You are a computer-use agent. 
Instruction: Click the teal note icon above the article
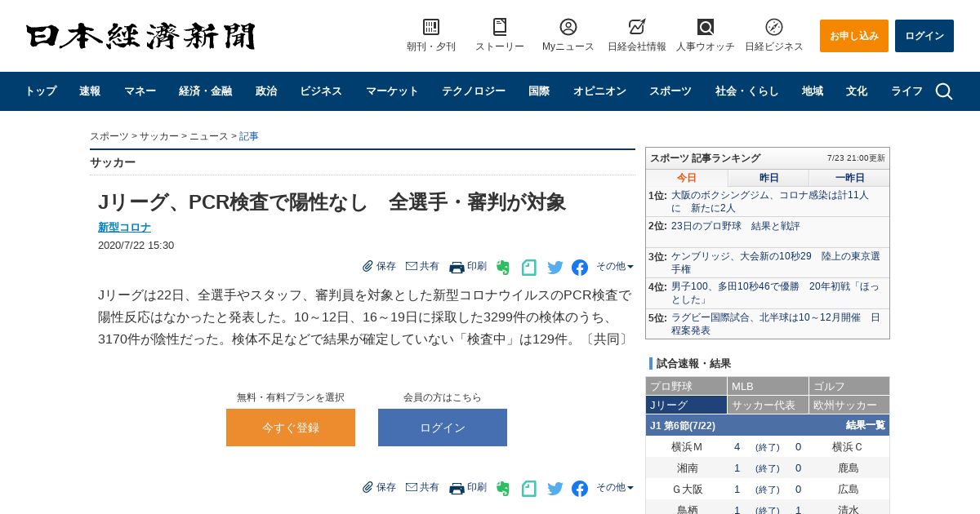529,268
